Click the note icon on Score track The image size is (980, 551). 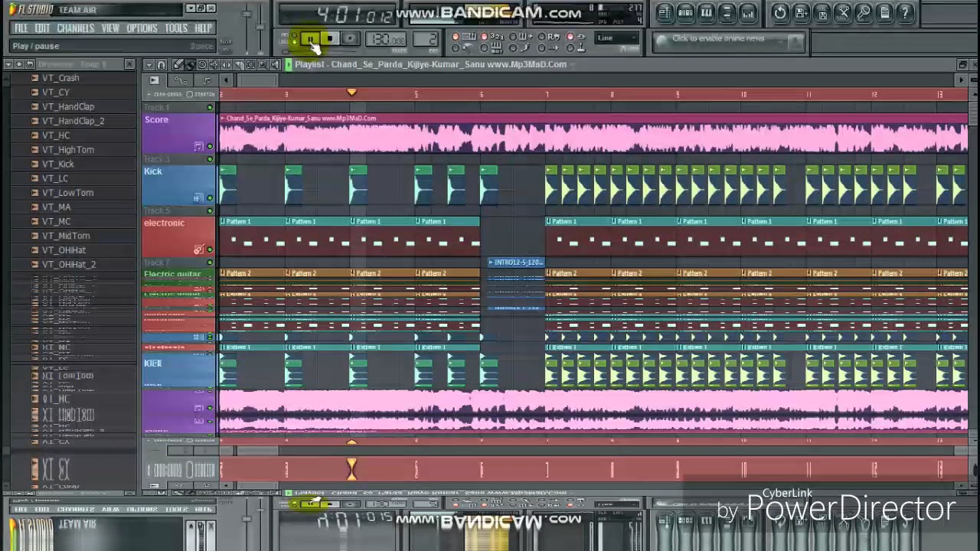(x=198, y=146)
